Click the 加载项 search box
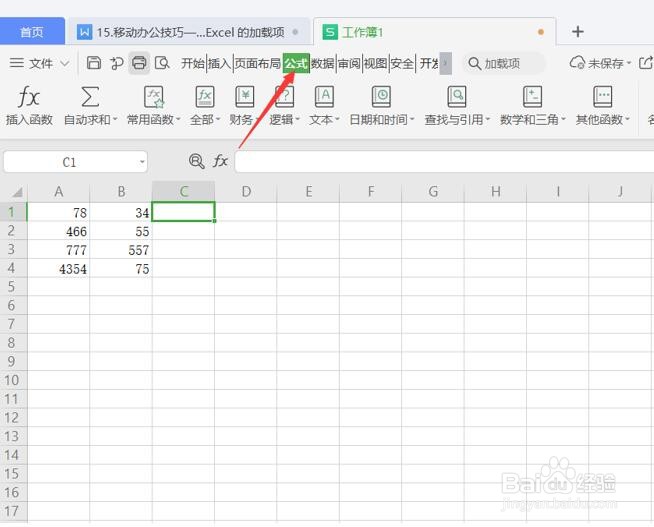This screenshot has width=654, height=527. [503, 63]
